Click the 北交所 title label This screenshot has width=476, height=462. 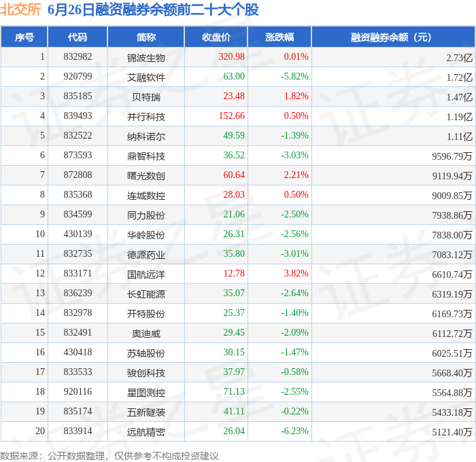(x=20, y=10)
